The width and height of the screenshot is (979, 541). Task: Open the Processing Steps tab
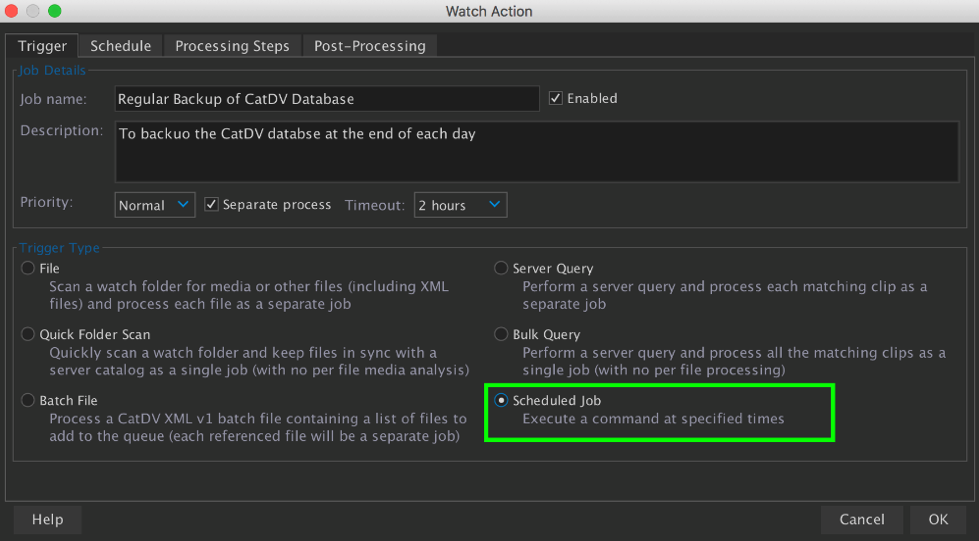pyautogui.click(x=232, y=46)
